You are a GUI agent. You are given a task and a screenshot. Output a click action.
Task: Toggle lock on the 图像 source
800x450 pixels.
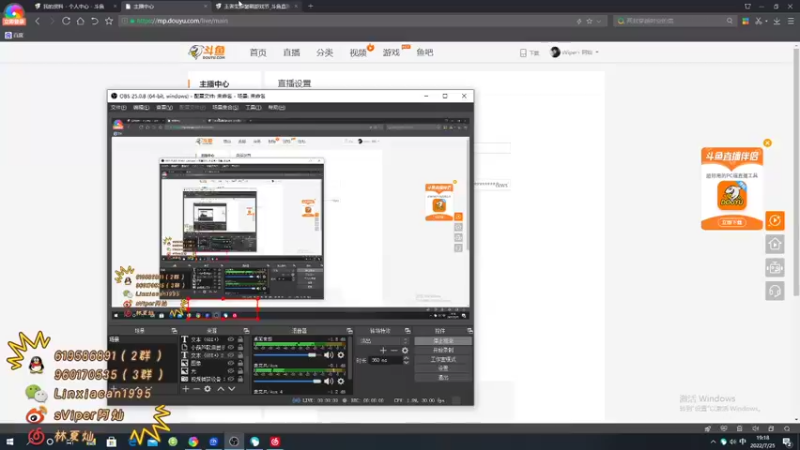pos(240,363)
